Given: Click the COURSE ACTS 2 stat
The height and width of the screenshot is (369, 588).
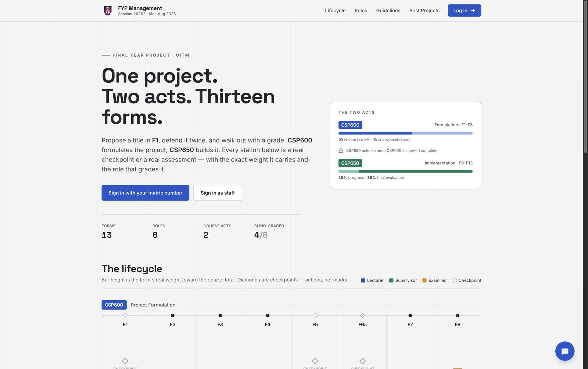Looking at the screenshot, I should tap(217, 231).
